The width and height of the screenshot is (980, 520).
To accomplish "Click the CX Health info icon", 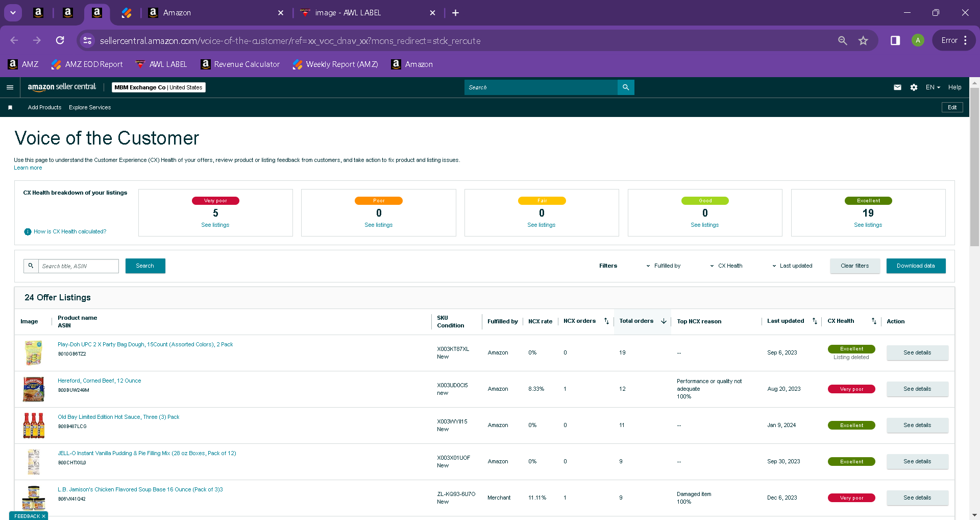I will (x=28, y=232).
